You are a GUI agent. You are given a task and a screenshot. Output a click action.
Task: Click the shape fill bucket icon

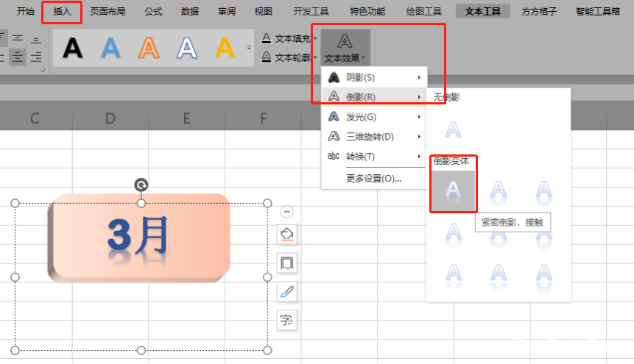(x=286, y=235)
